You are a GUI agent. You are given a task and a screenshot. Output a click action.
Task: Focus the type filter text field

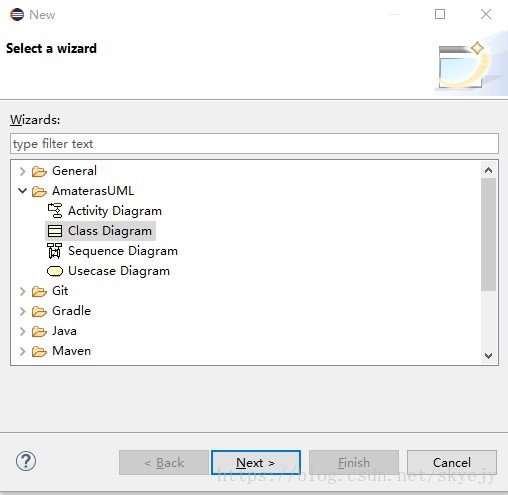[254, 144]
